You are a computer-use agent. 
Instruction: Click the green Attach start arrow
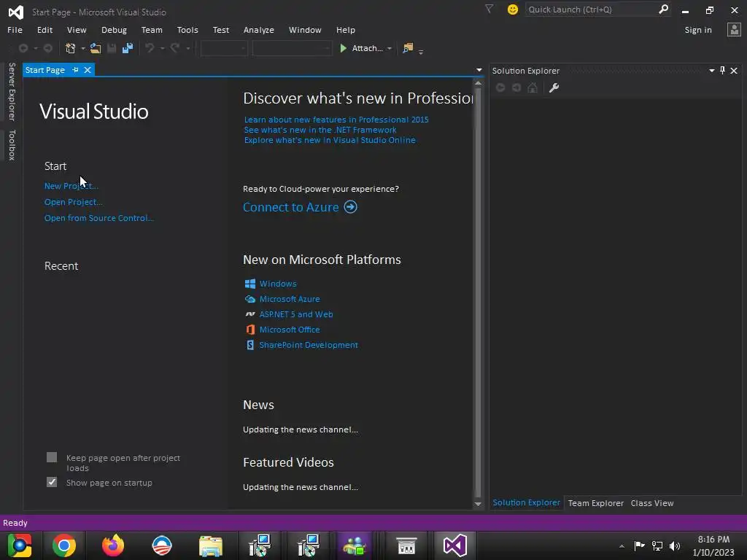343,48
